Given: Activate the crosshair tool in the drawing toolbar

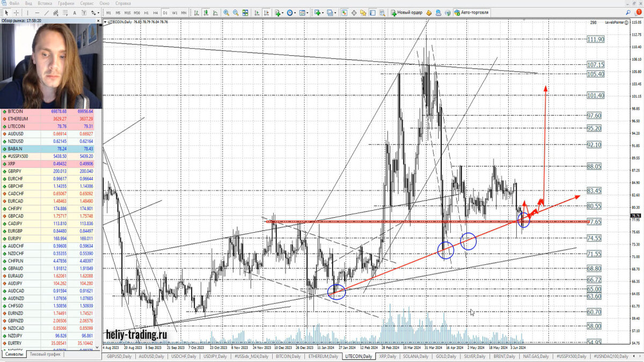Looking at the screenshot, I should (16, 12).
